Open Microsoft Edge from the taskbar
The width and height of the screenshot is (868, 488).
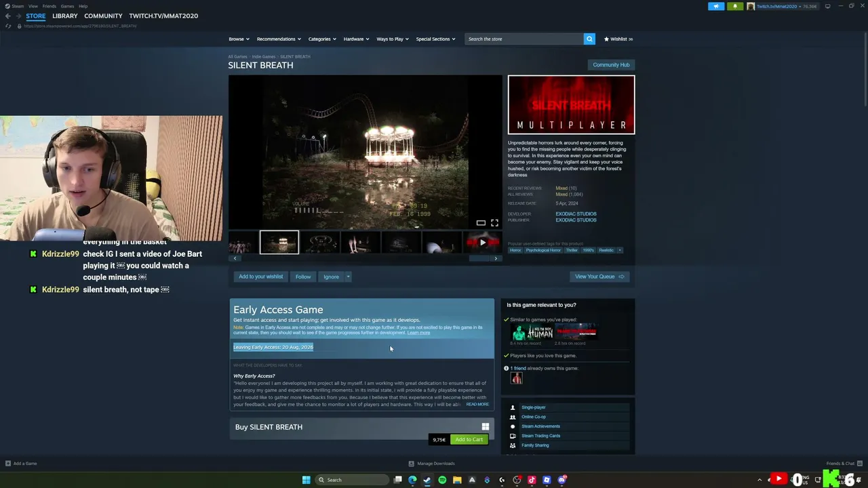pos(412,480)
